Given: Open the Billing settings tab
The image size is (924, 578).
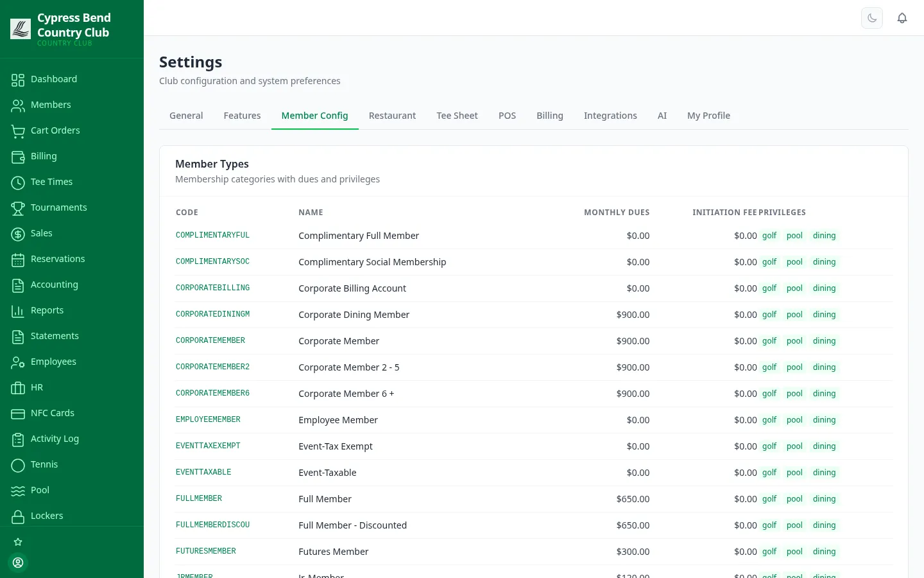Looking at the screenshot, I should (x=550, y=116).
